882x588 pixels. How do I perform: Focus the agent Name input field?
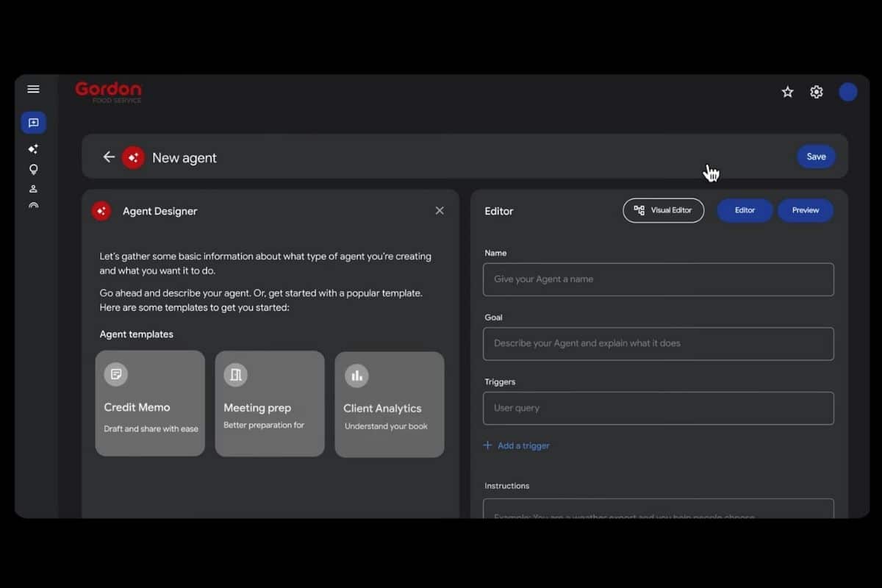pos(658,279)
